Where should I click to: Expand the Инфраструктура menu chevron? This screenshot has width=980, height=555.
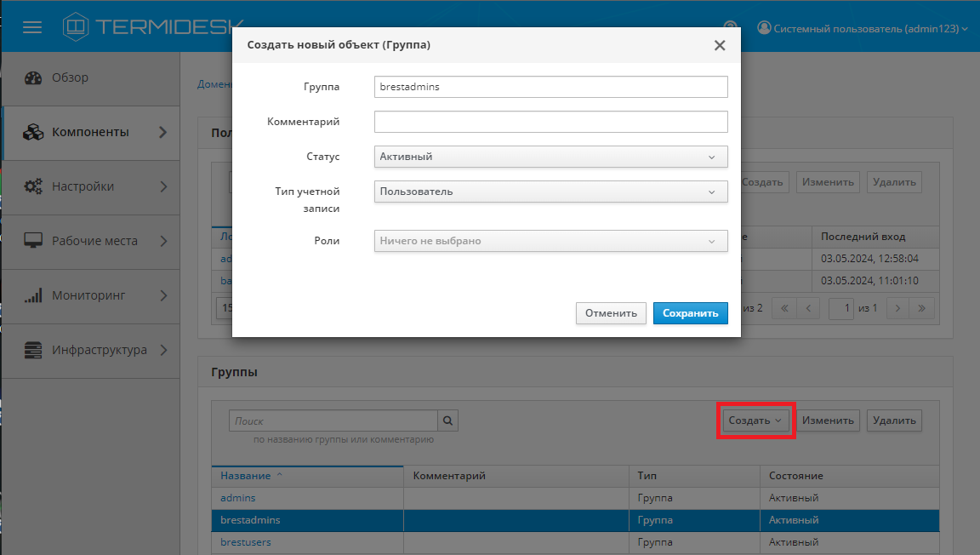pos(163,350)
